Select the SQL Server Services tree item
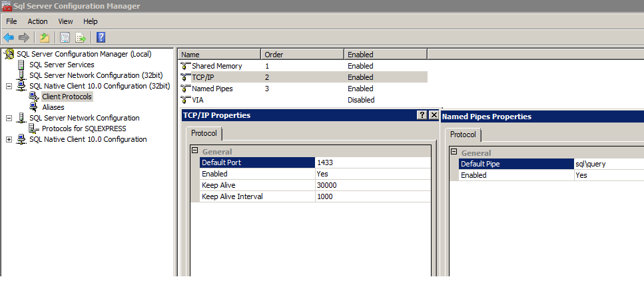The height and width of the screenshot is (281, 644). (62, 65)
